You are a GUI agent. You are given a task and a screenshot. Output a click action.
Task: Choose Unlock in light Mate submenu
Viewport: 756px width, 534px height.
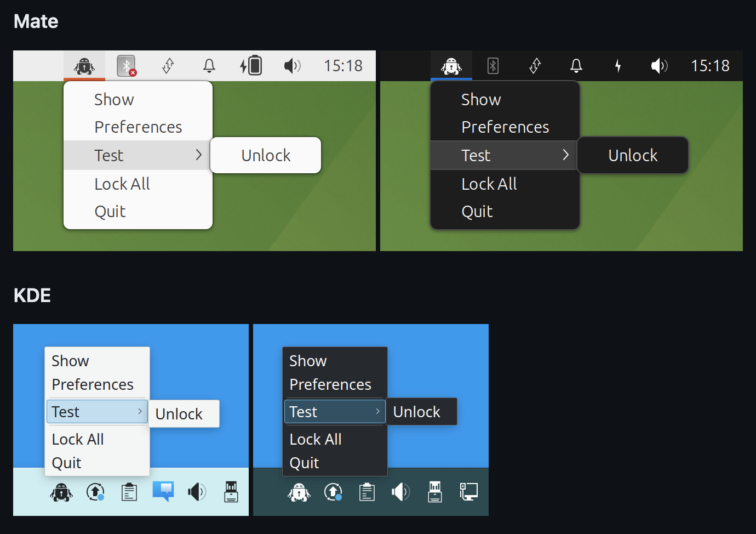266,155
